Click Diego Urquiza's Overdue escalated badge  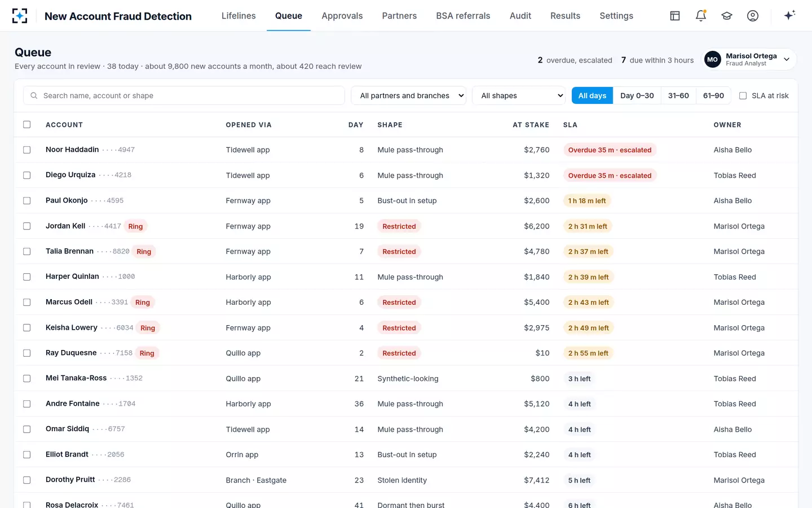tap(610, 176)
